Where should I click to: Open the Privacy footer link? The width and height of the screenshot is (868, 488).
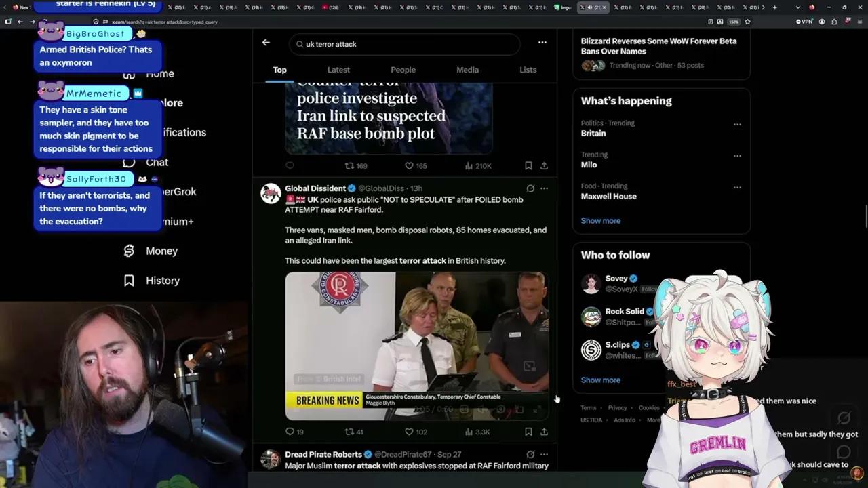pyautogui.click(x=617, y=408)
